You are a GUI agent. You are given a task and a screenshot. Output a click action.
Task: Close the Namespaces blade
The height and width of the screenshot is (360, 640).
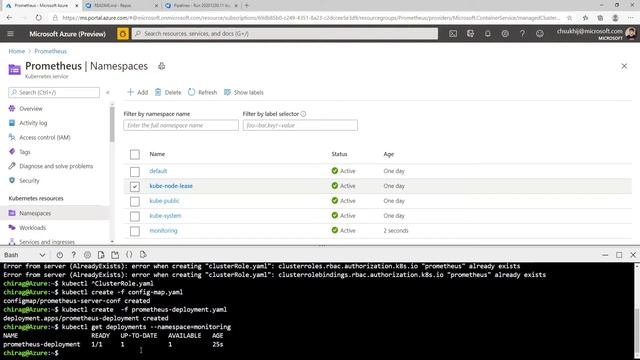pos(624,66)
